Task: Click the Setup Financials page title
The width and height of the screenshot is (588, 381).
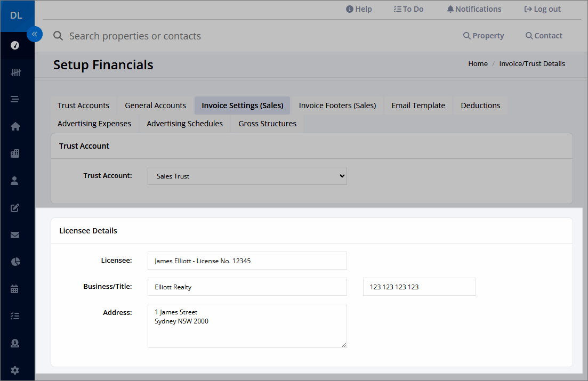Action: [x=103, y=65]
